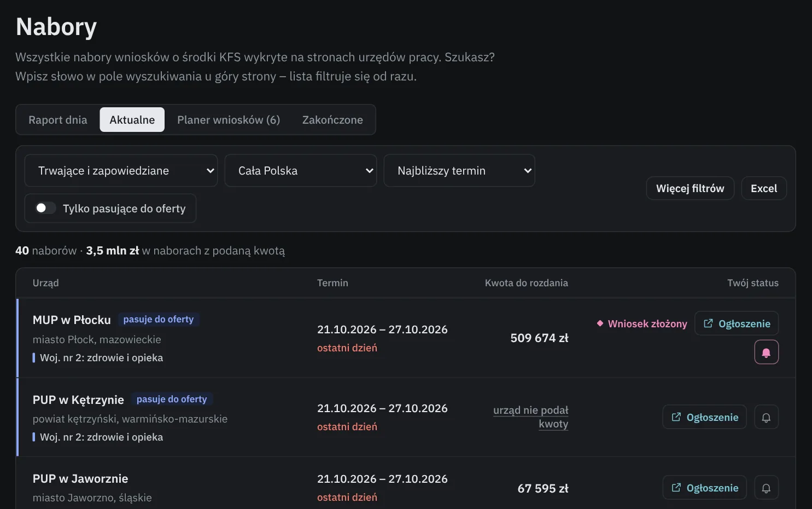The width and height of the screenshot is (812, 509).
Task: Click the filled bell icon for MUP w Płocku
Action: coord(766,352)
